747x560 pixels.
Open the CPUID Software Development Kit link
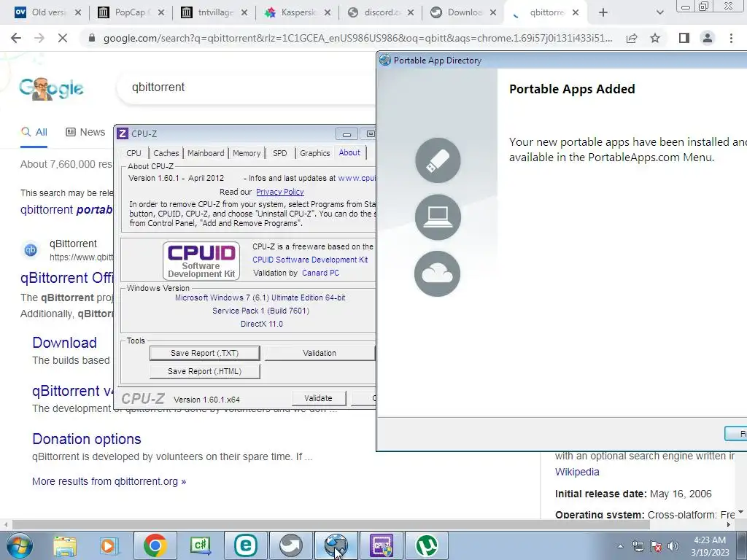[x=310, y=260]
